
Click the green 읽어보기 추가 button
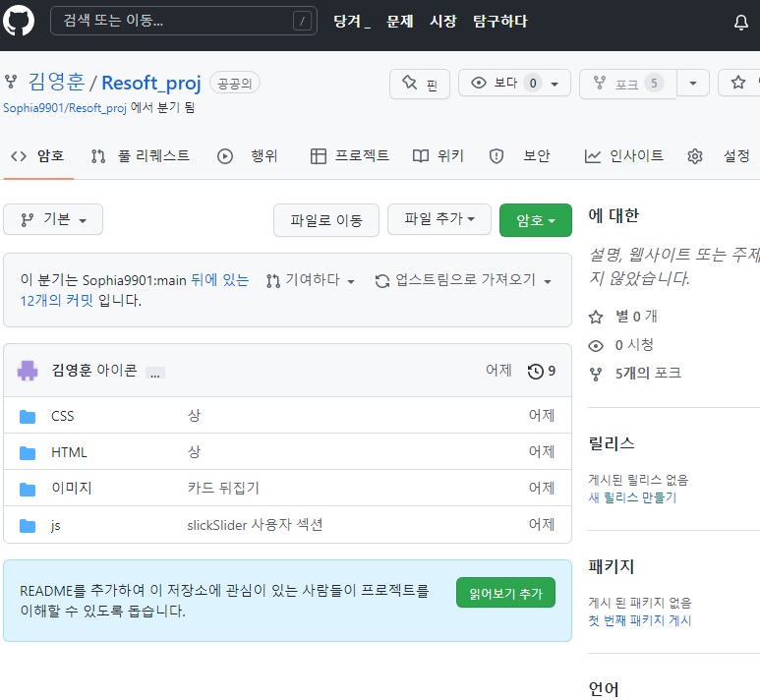pos(505,593)
